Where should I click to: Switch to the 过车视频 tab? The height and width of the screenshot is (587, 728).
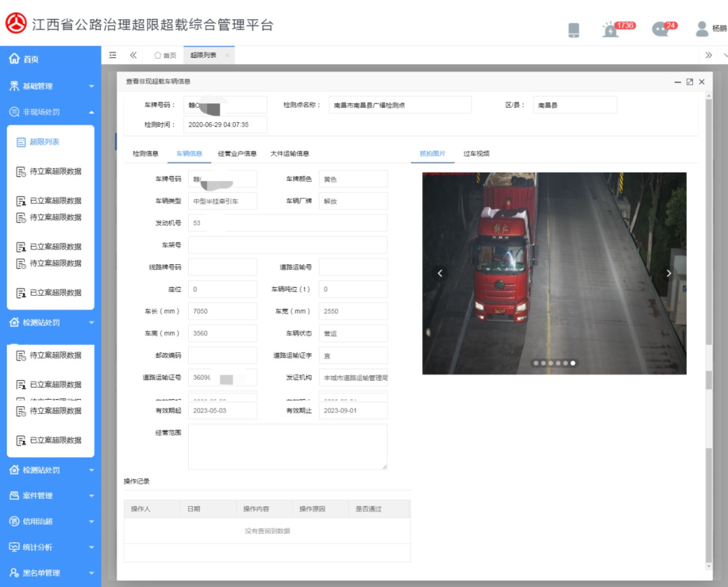coord(476,154)
